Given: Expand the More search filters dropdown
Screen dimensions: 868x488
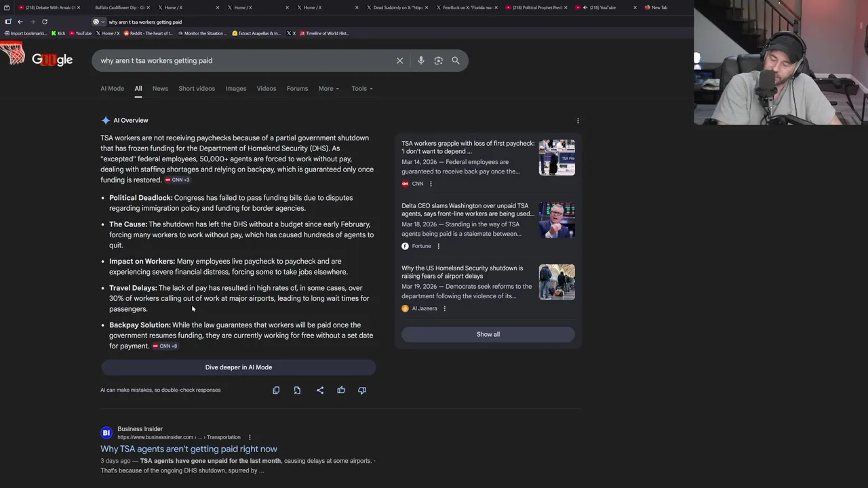Looking at the screenshot, I should pos(329,89).
